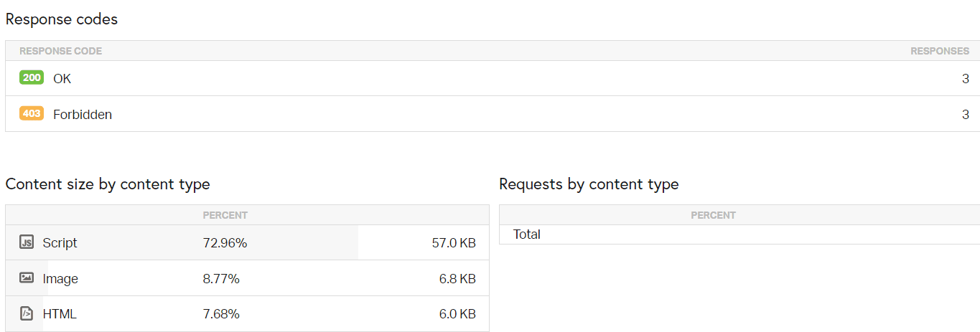Click the 6.0 KB HTML size value
This screenshot has width=980, height=332.
457,314
